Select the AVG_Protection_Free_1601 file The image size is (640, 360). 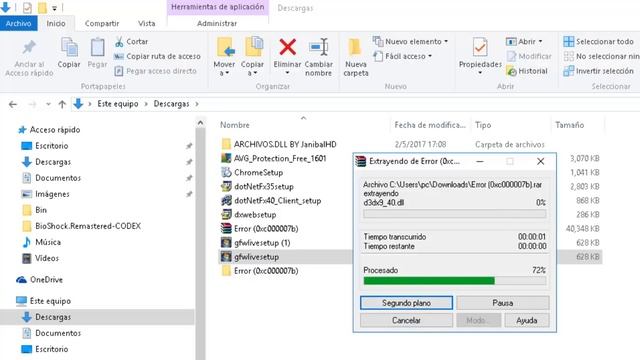click(280, 158)
